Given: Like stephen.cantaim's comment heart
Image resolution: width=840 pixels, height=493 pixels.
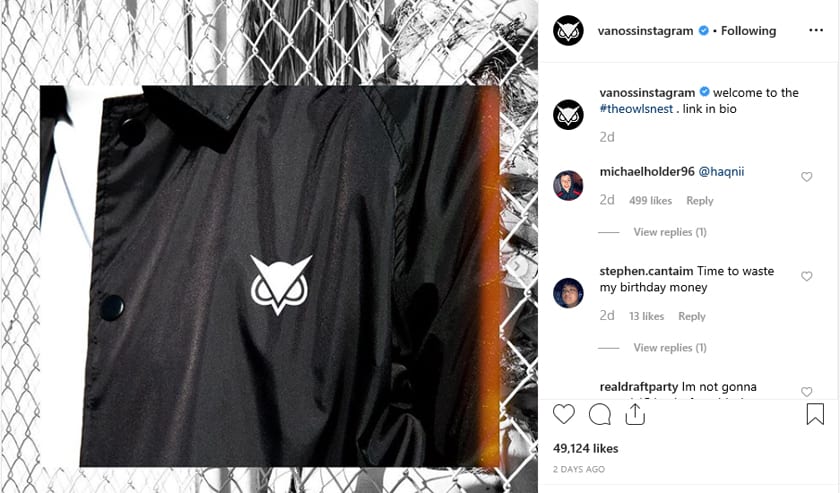Looking at the screenshot, I should tap(806, 276).
